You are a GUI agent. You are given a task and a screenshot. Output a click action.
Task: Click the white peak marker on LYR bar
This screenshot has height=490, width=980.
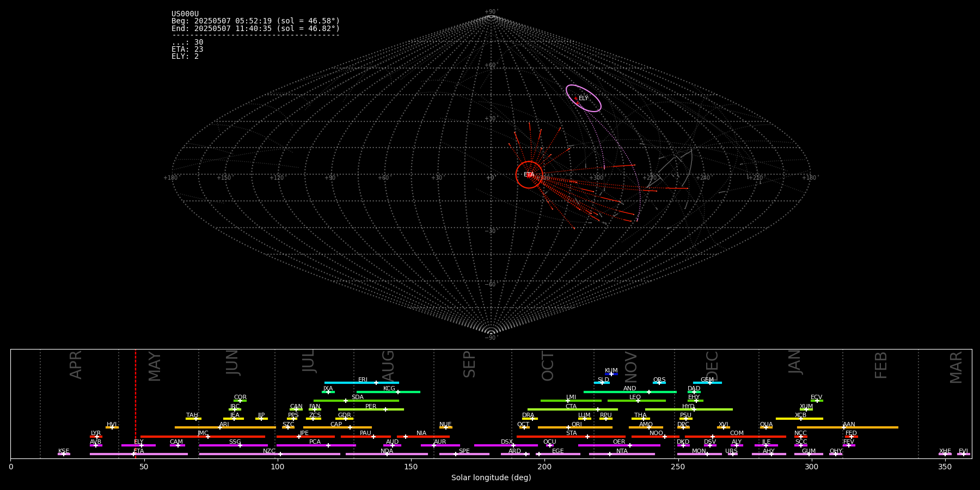[x=97, y=437]
